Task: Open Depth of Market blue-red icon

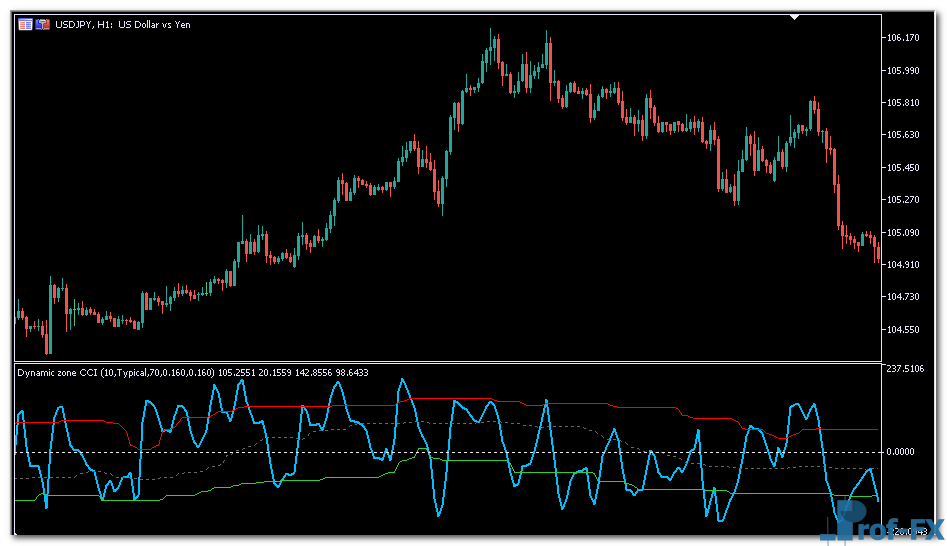Action: 43,24
